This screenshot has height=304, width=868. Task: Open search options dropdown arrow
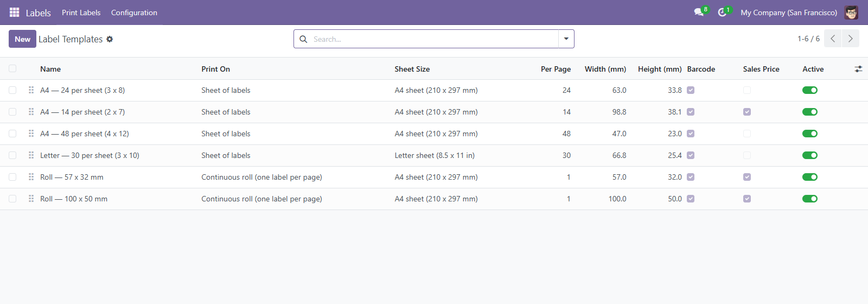566,39
